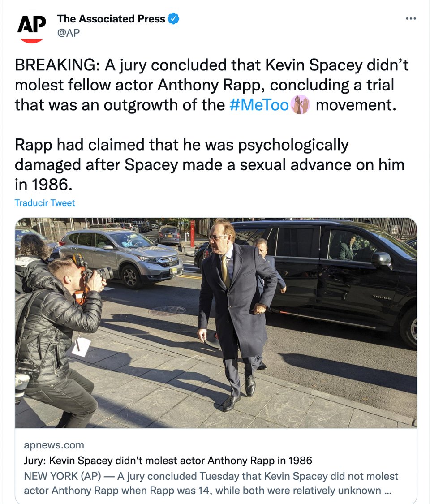The width and height of the screenshot is (430, 504).
Task: Open the AP profile avatar logo
Action: click(31, 28)
